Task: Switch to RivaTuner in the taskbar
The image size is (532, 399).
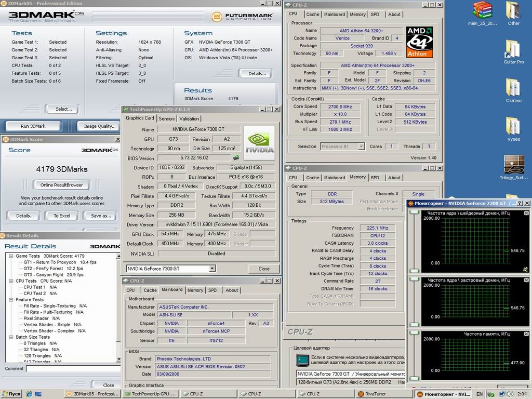Action: [384, 394]
